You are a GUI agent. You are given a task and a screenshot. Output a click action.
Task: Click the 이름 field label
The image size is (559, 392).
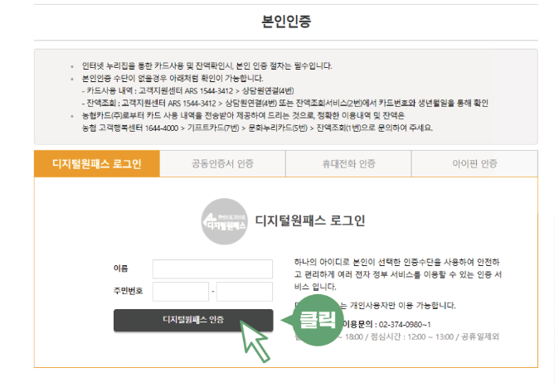pos(121,269)
